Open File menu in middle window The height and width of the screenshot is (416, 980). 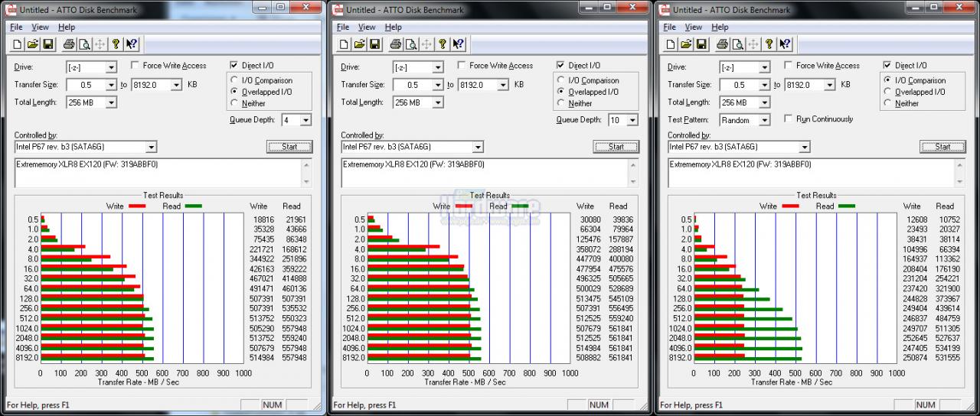343,27
